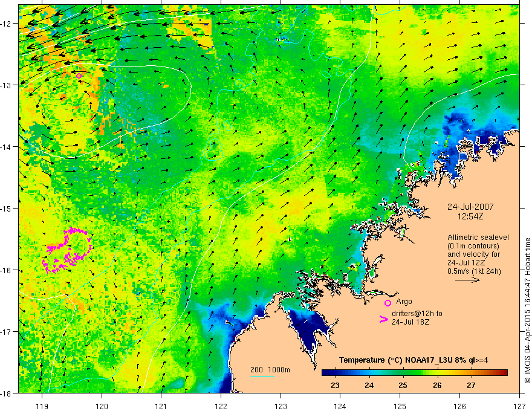Click the cyan 200m contour legend line
532x411 pixels.
click(x=262, y=376)
